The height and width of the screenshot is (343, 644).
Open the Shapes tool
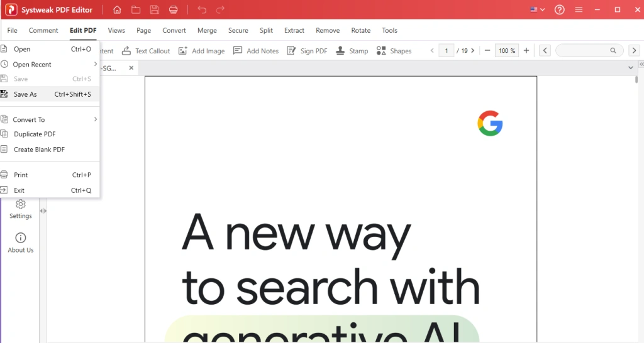[394, 51]
